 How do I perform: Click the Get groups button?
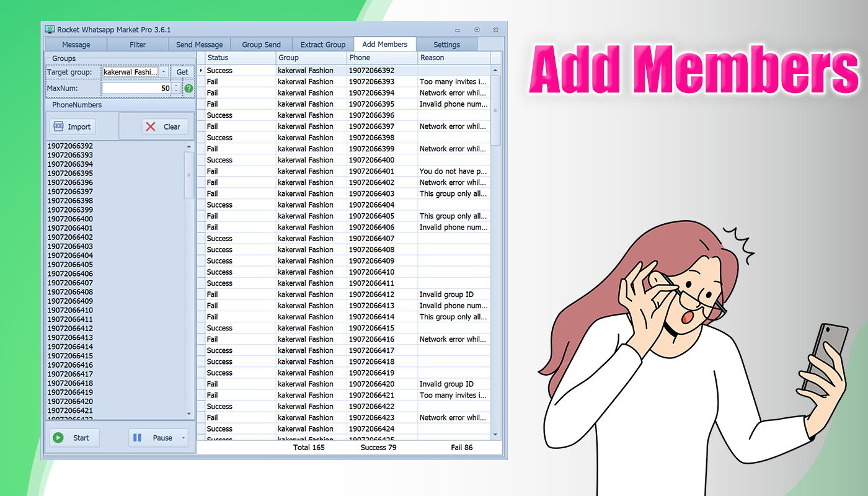(x=182, y=72)
